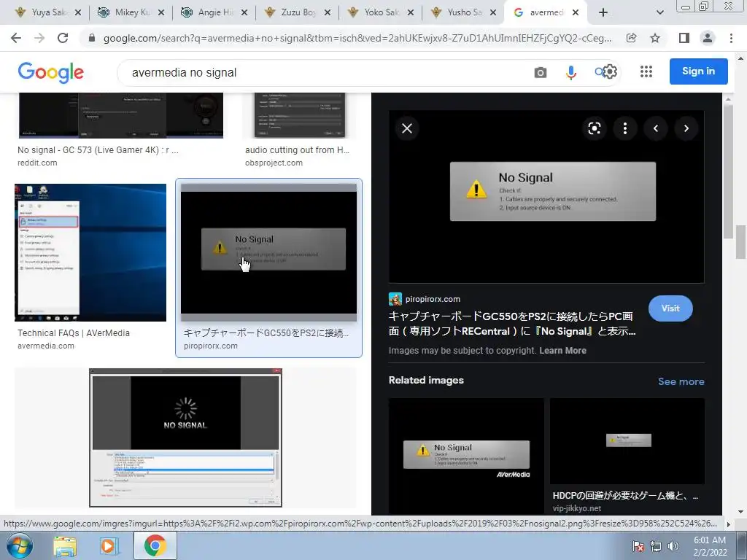The image size is (747, 560).
Task: Click the large No Signal preview image
Action: tap(546, 197)
